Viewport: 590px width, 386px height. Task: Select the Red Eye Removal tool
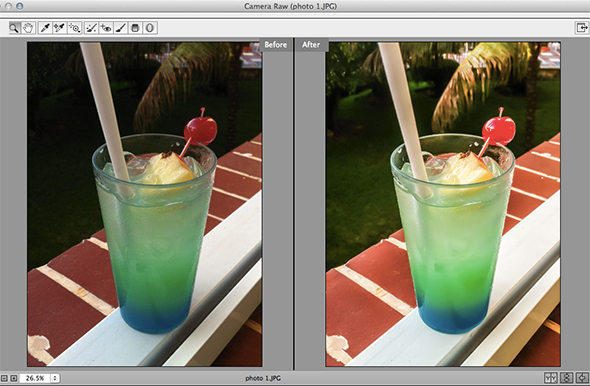point(106,28)
